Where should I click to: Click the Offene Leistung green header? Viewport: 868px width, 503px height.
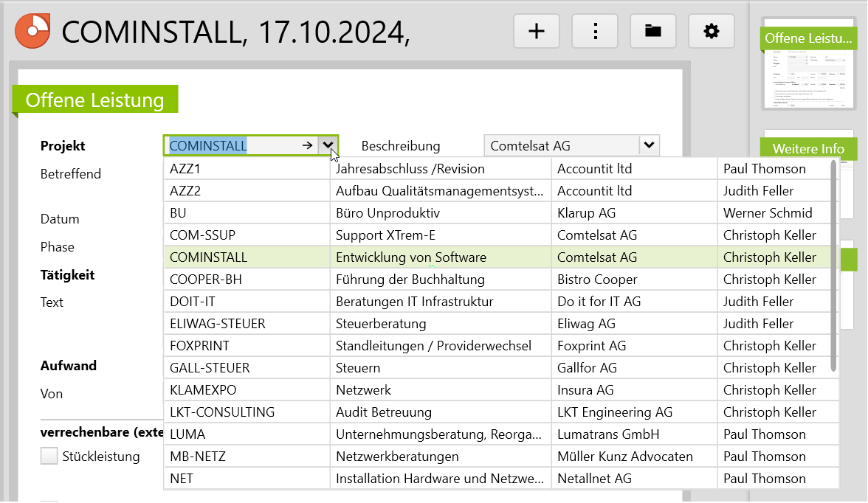click(94, 100)
